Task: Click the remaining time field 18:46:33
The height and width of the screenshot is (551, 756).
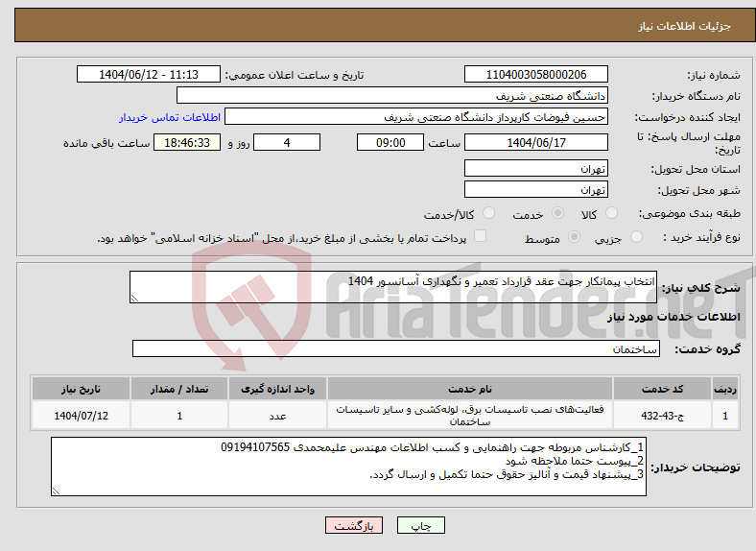Action: [187, 142]
